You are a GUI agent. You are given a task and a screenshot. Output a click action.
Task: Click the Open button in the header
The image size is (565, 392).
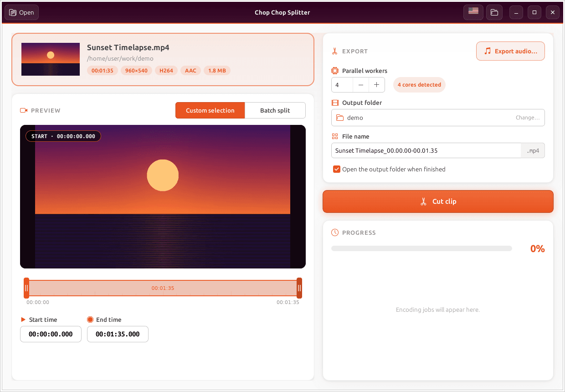(21, 12)
